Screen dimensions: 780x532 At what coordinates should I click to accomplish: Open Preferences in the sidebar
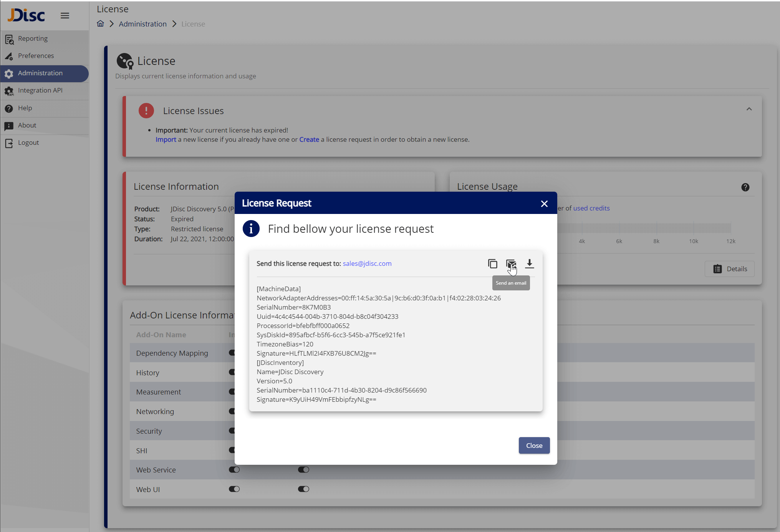coord(36,56)
